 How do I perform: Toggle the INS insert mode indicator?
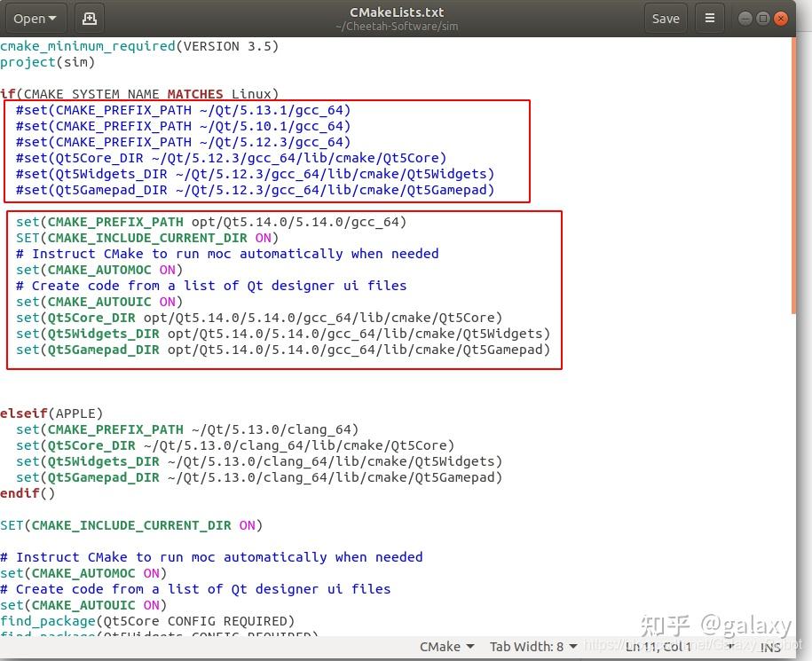(770, 647)
